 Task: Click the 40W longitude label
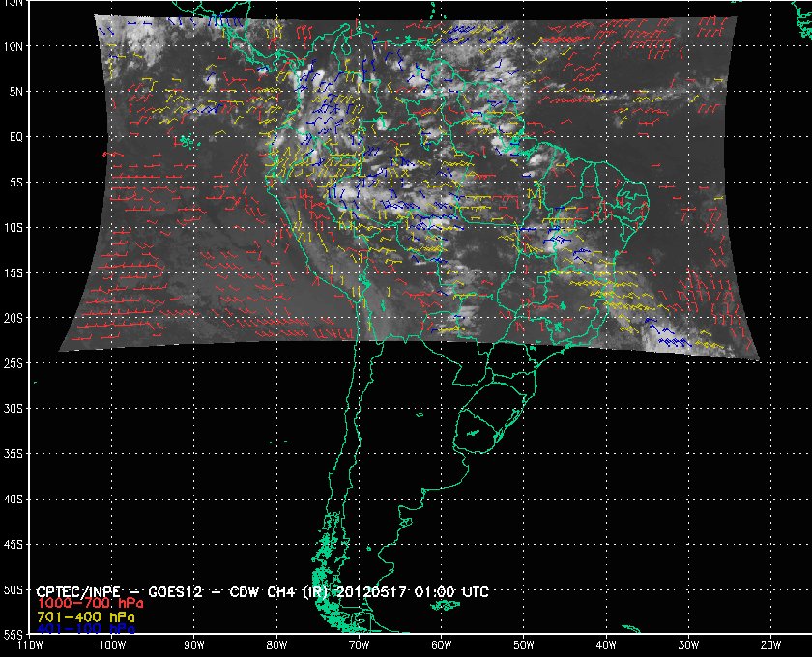click(x=606, y=645)
